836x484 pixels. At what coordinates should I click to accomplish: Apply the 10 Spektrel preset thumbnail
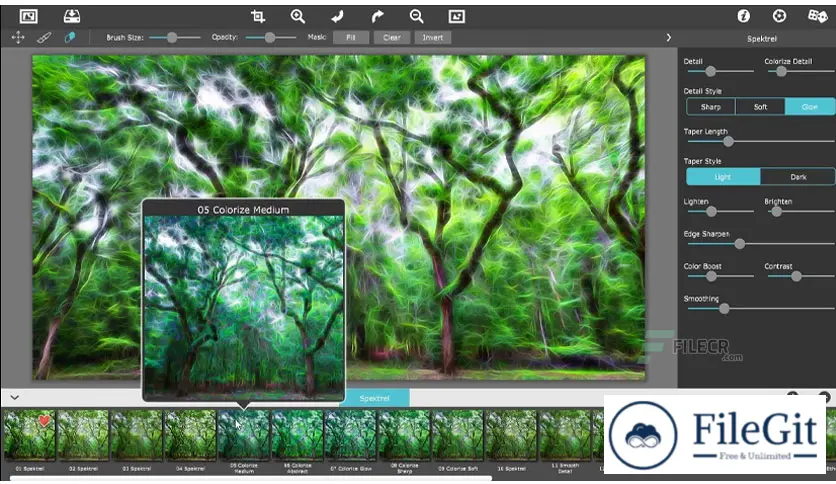(511, 435)
